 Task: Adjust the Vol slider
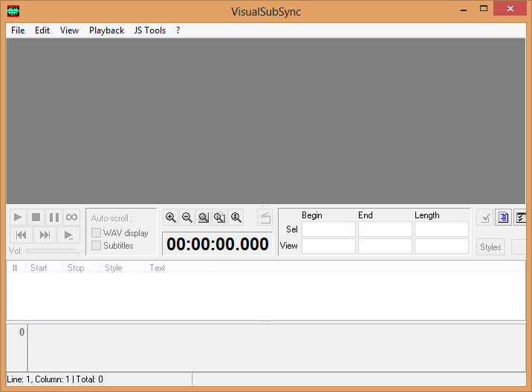(x=53, y=251)
